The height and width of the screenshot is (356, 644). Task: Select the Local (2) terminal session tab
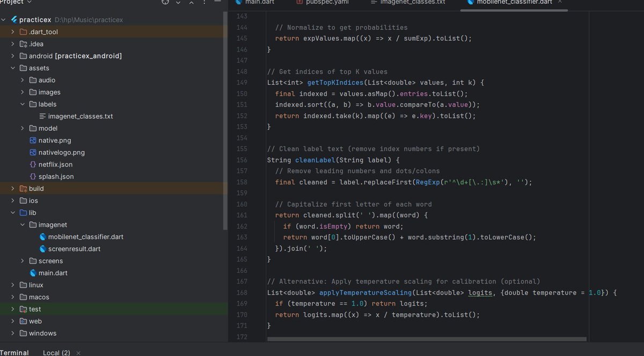(56, 352)
